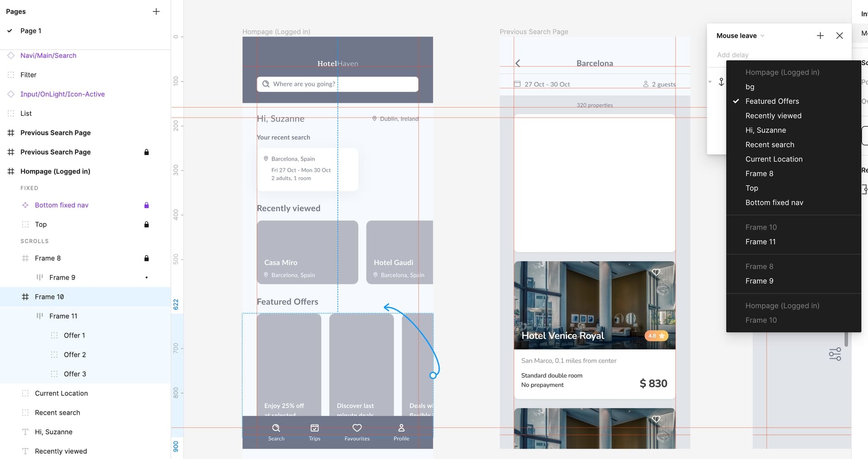Click the Filter layer group icon

click(x=11, y=75)
